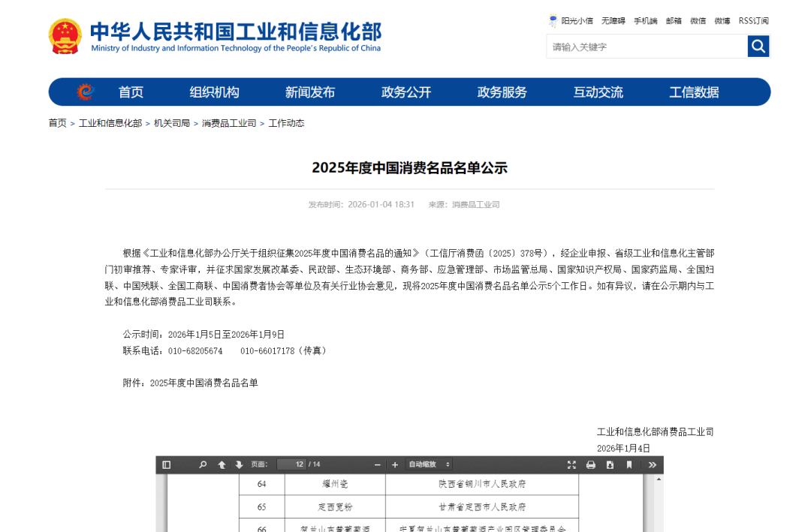
Task: Print the PDF attachment
Action: [590, 464]
